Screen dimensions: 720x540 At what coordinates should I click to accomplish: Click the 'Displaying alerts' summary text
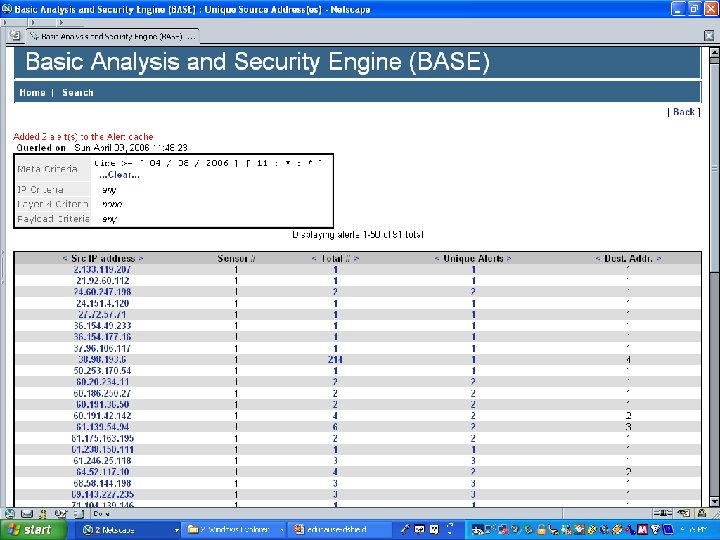point(358,235)
